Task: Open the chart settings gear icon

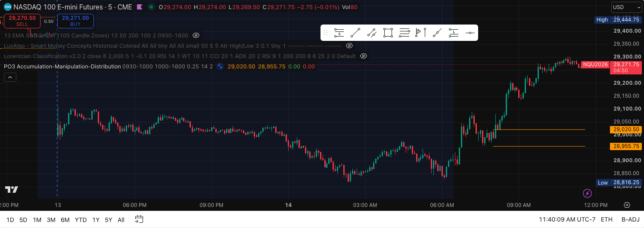Action: pos(627,205)
